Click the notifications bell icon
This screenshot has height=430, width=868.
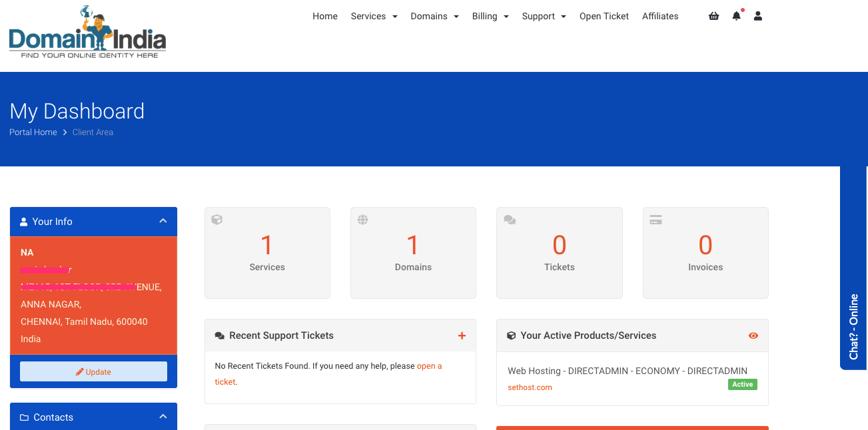click(x=736, y=16)
